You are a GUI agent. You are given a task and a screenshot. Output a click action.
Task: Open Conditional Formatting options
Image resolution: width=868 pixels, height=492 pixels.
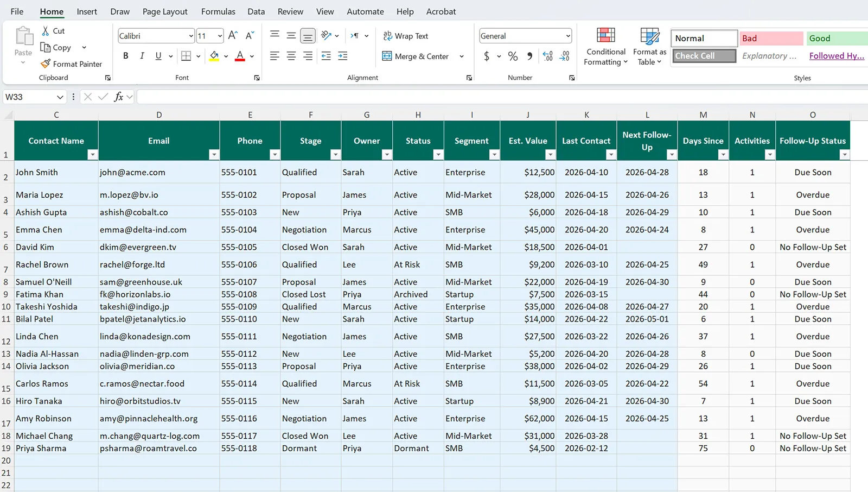605,46
